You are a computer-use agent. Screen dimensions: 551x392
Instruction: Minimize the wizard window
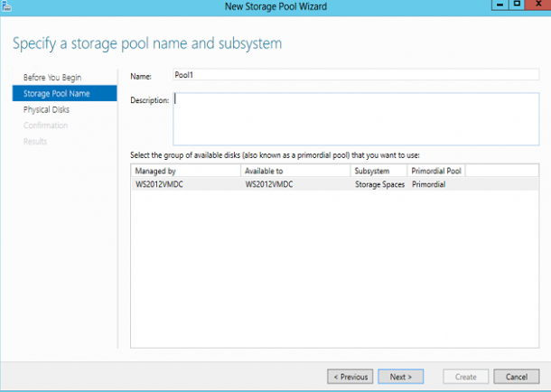pyautogui.click(x=500, y=5)
